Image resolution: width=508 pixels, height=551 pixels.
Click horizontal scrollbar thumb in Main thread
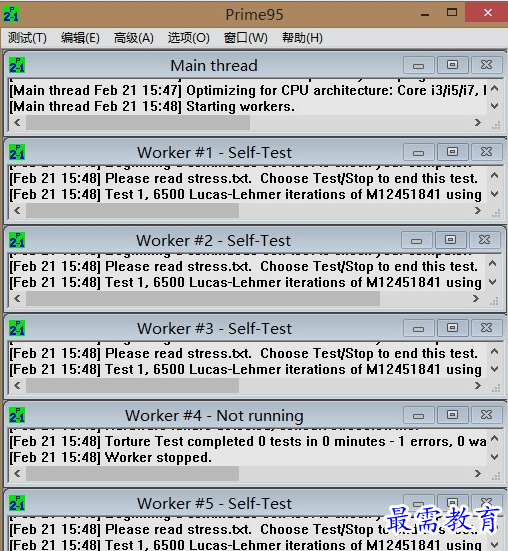[138, 122]
